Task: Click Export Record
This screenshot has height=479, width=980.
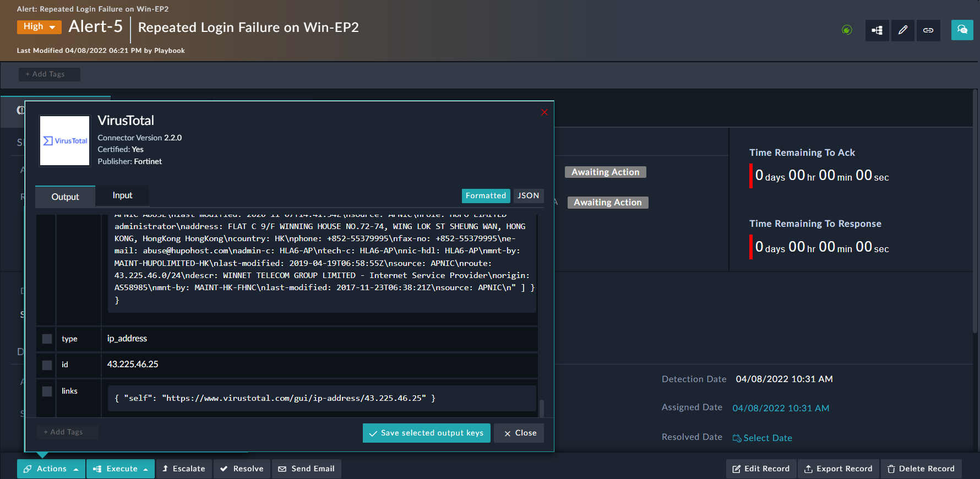Action: [x=839, y=469]
